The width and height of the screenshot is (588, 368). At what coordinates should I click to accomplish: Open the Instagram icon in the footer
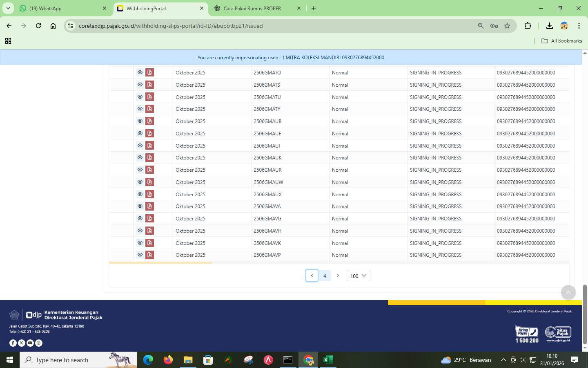pyautogui.click(x=38, y=343)
